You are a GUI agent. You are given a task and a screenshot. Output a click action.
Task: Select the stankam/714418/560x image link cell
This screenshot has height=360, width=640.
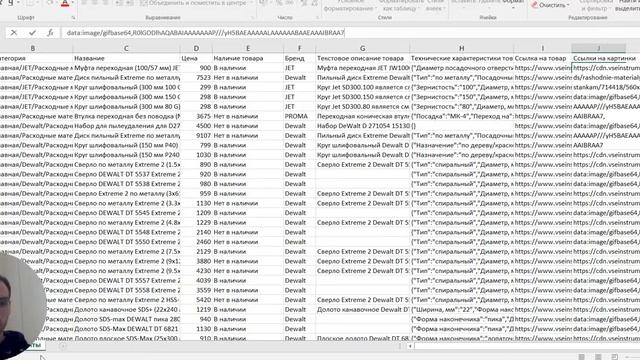pos(606,87)
